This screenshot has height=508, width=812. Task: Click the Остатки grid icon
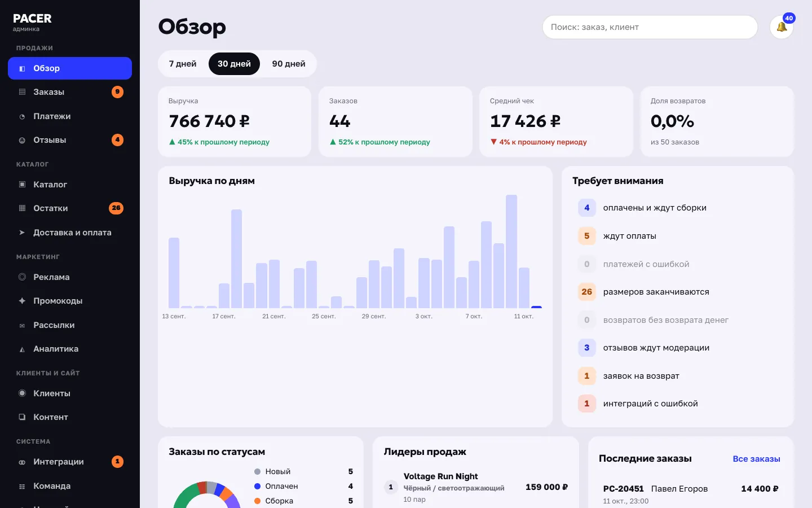[x=22, y=208]
